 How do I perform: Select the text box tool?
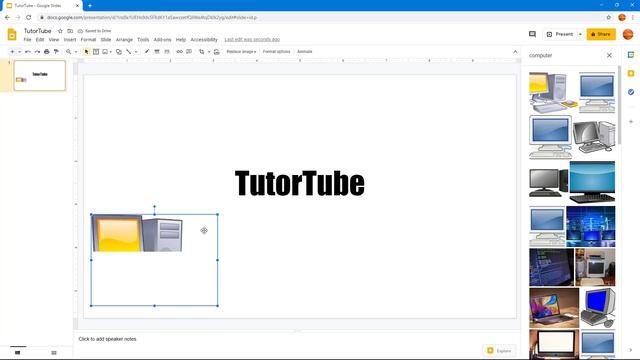(x=96, y=52)
